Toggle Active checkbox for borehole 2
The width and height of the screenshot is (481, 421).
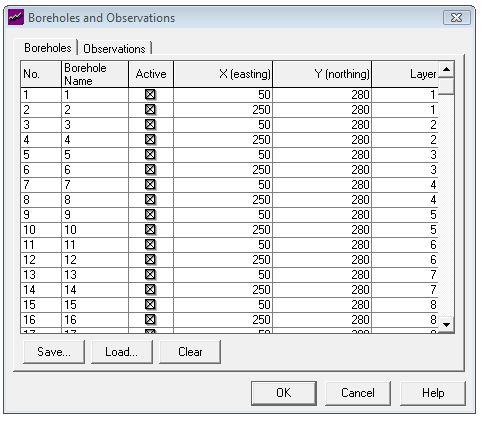[150, 110]
